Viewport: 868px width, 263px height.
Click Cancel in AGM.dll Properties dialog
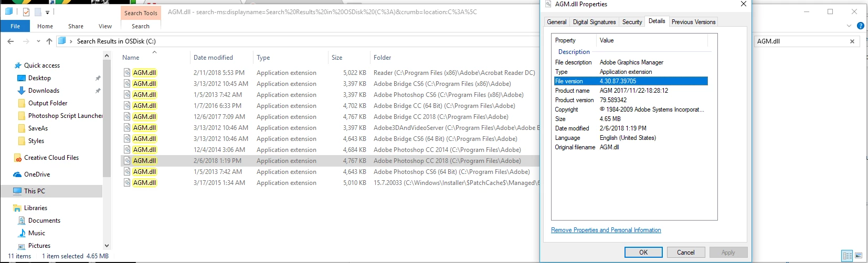(x=685, y=253)
